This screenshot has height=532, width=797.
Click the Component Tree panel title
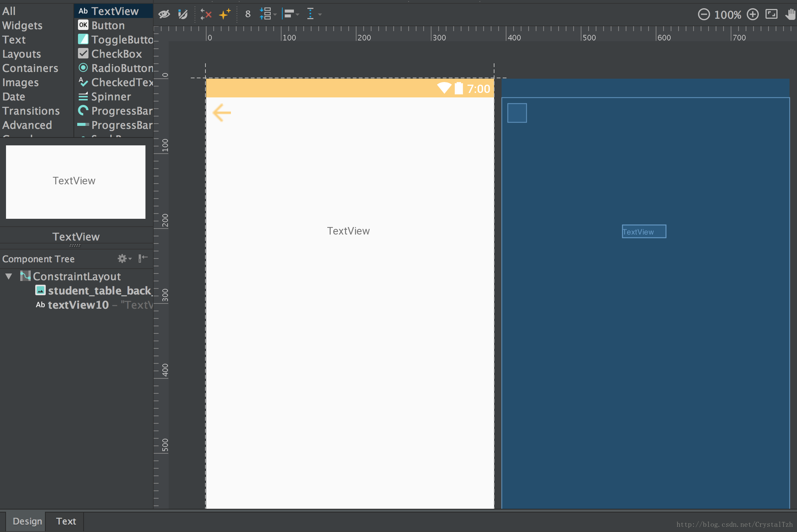38,259
